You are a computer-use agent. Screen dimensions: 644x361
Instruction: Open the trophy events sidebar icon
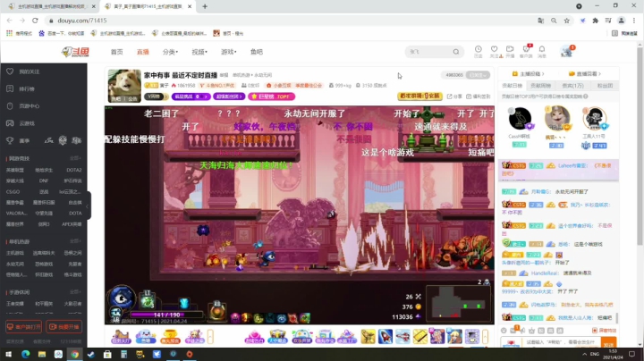click(10, 140)
